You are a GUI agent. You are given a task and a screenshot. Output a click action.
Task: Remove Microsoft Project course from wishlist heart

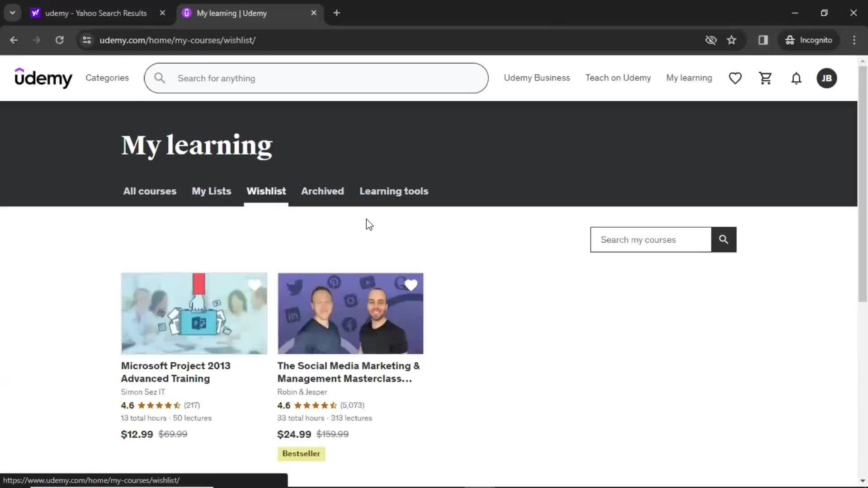(255, 285)
